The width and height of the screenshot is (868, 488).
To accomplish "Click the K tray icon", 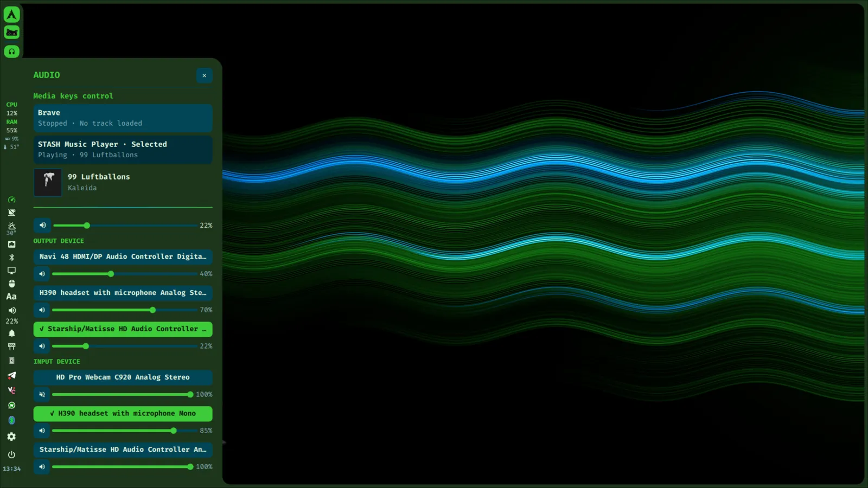I will click(11, 361).
